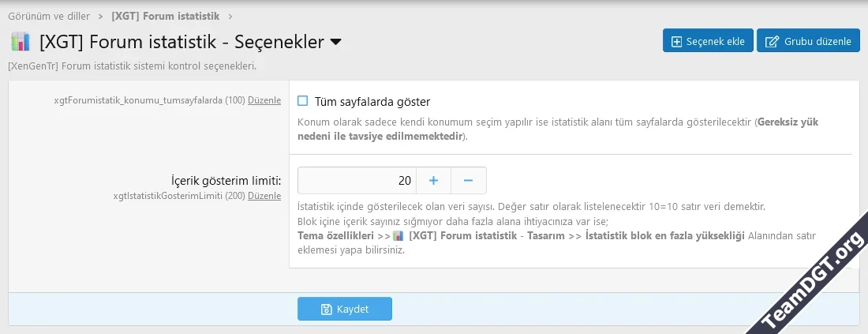Click the İçerik gösterim limiti number field

point(356,181)
